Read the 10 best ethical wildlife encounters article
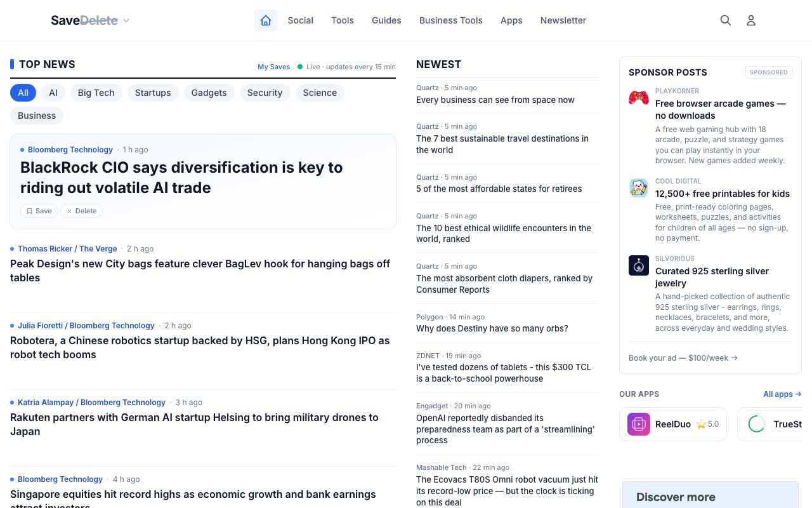This screenshot has height=508, width=812. [504, 234]
